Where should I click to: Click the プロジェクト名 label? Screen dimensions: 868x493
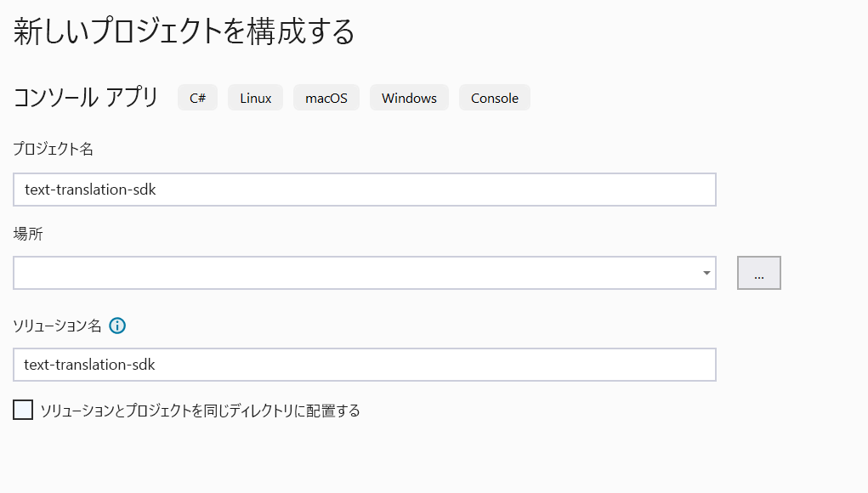click(x=54, y=149)
